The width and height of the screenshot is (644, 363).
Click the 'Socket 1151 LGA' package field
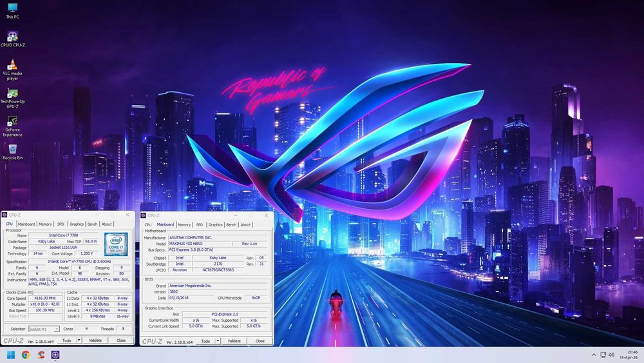click(x=64, y=248)
